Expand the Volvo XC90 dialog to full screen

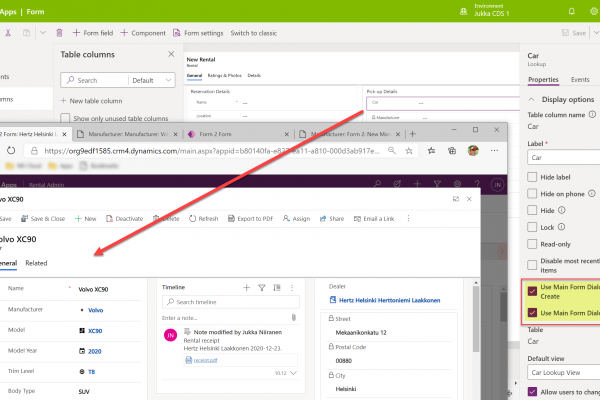click(456, 199)
